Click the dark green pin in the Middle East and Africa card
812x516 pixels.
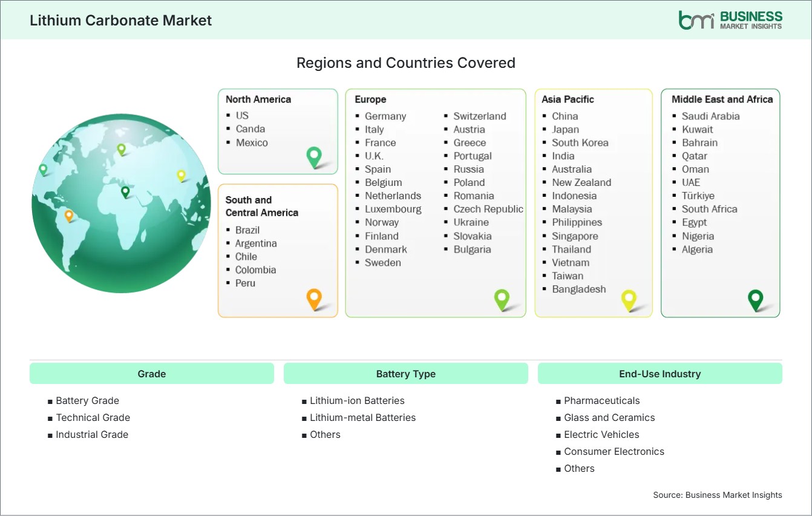tap(756, 300)
